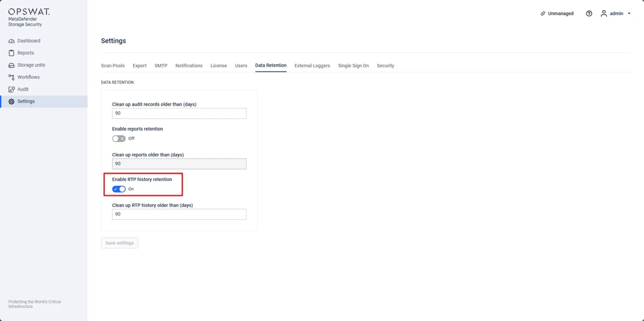The width and height of the screenshot is (644, 321).
Task: Click the Save settings button
Action: 119,243
